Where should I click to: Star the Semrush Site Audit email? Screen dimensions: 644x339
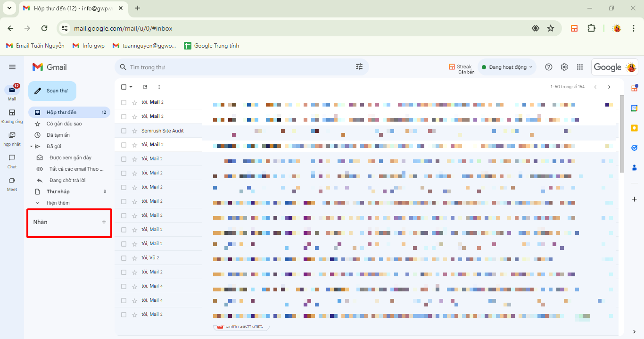(x=134, y=131)
